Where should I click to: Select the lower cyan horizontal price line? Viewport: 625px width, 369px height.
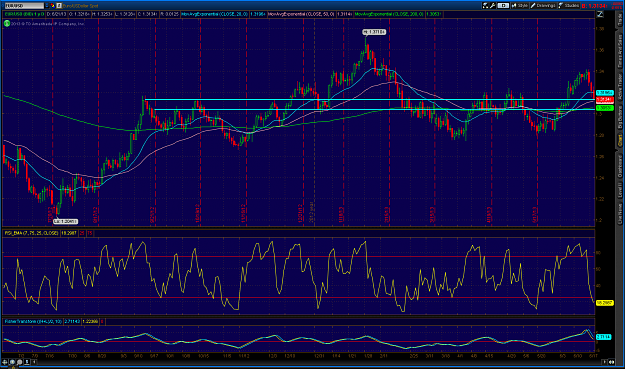pos(374,109)
